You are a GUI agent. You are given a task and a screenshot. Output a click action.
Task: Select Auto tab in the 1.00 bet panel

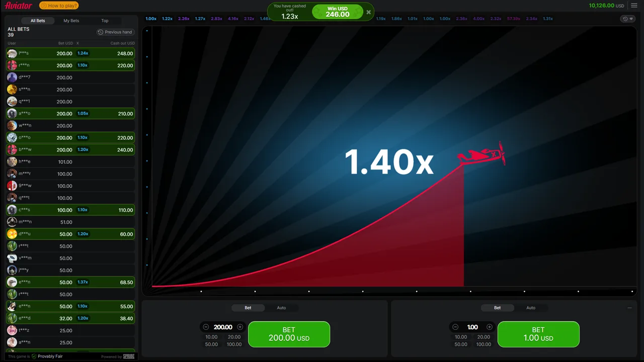pos(531,308)
